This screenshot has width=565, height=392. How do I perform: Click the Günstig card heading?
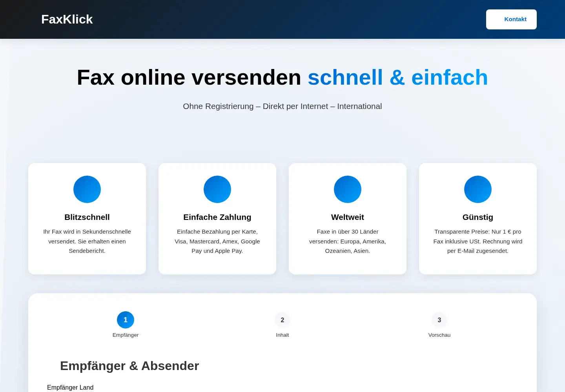point(478,217)
